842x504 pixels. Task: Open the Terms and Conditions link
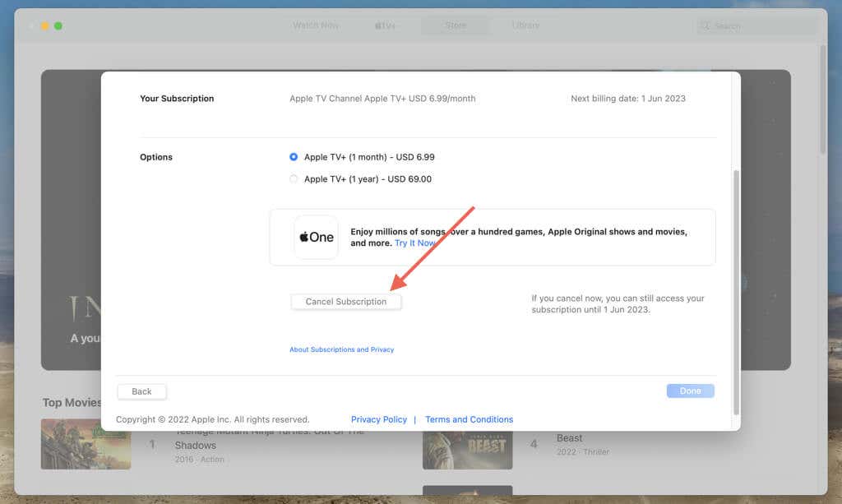(469, 419)
